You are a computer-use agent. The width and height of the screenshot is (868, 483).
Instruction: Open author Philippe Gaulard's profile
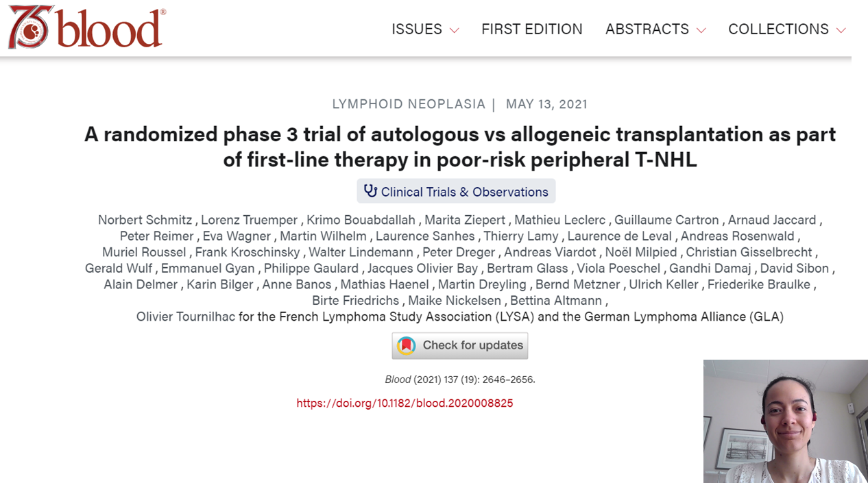click(311, 268)
